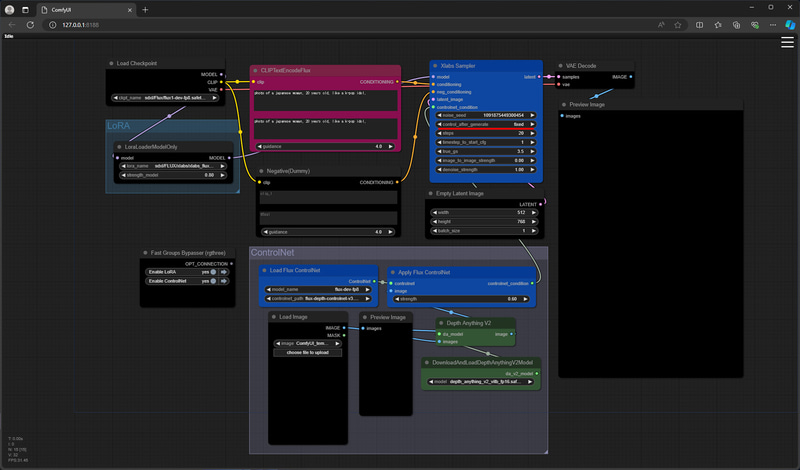800x470 pixels.
Task: Decrease width value with left arrow
Action: [x=435, y=212]
